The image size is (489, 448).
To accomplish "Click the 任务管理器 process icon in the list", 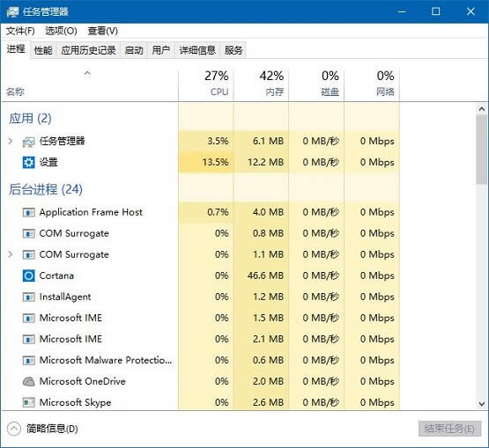I will tap(29, 142).
